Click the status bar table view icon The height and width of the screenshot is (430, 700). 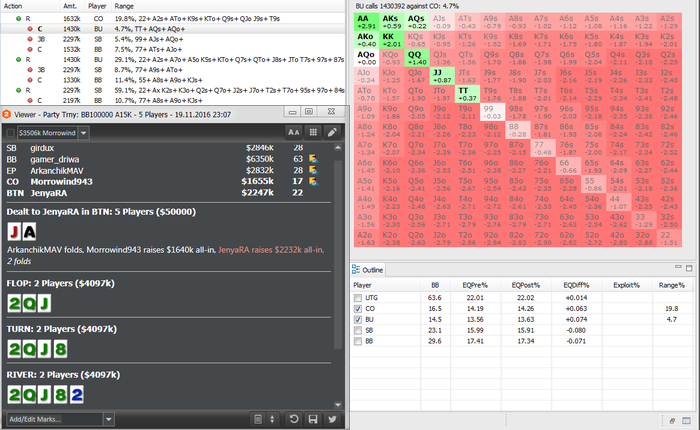click(687, 421)
